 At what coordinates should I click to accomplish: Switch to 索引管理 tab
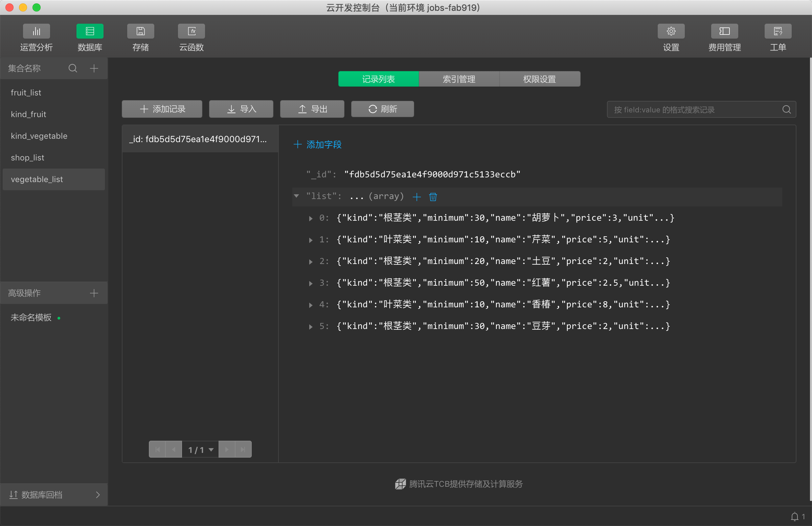[458, 79]
